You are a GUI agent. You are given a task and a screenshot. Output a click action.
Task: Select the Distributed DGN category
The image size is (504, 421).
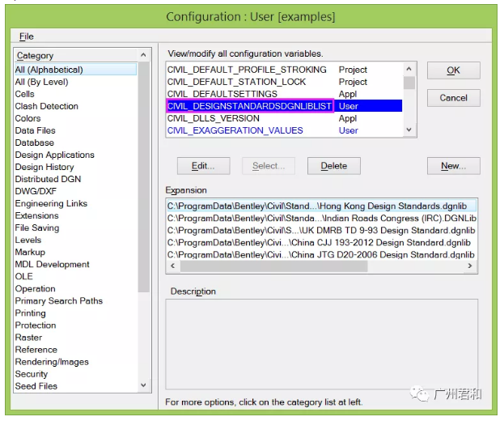coord(76,179)
